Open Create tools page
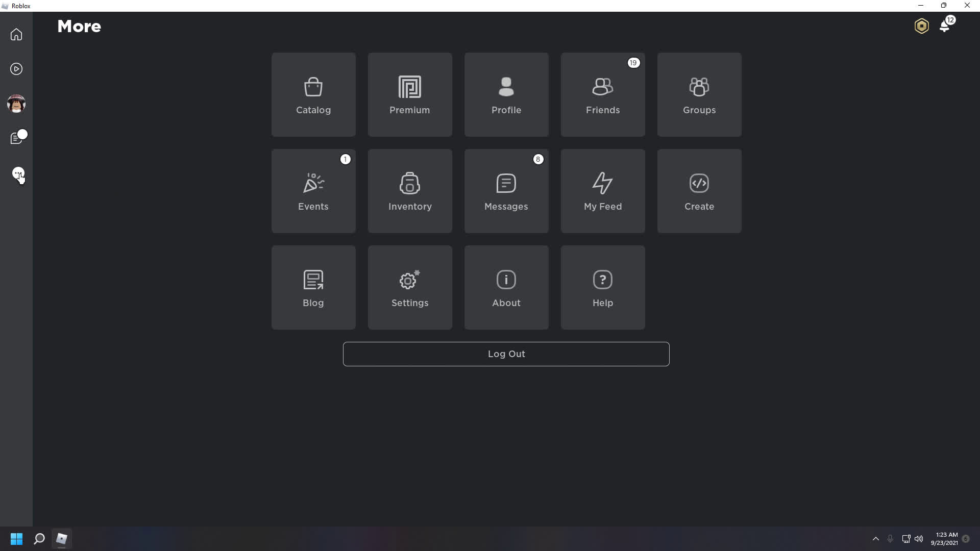This screenshot has width=980, height=551. click(x=699, y=191)
